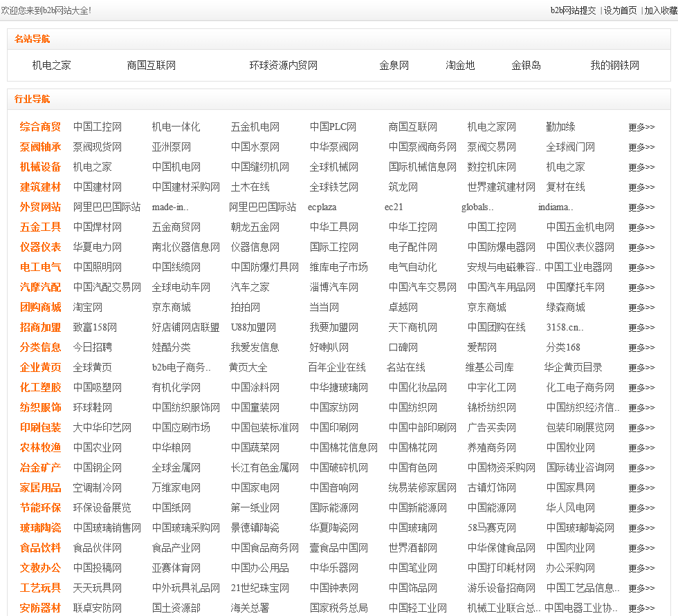Open 土木在线 link
678x616 pixels.
pos(250,187)
